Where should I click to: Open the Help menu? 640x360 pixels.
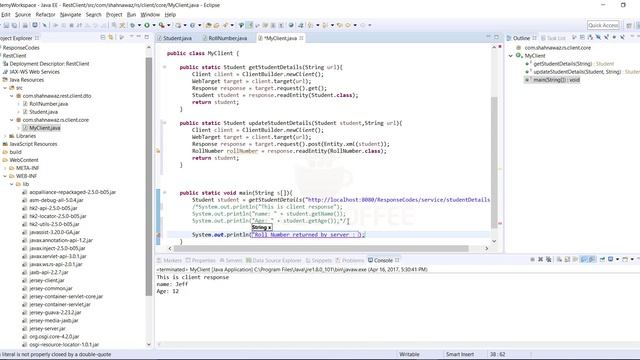point(170,15)
